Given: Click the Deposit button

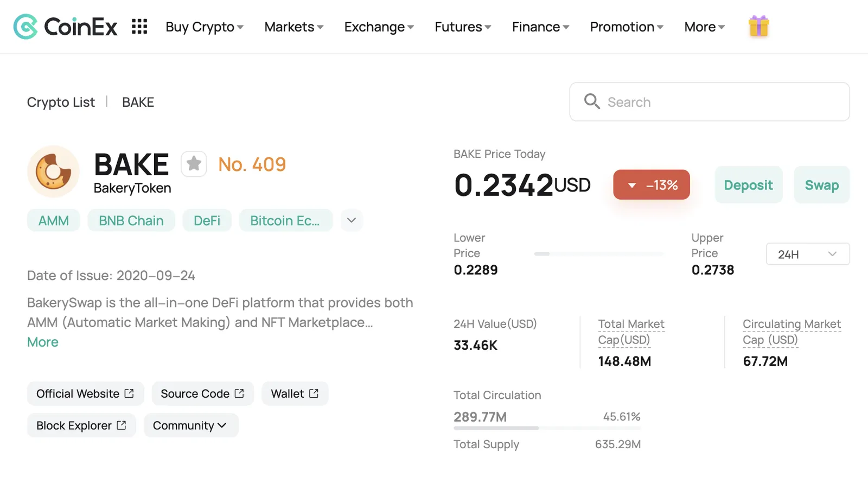Looking at the screenshot, I should (748, 185).
